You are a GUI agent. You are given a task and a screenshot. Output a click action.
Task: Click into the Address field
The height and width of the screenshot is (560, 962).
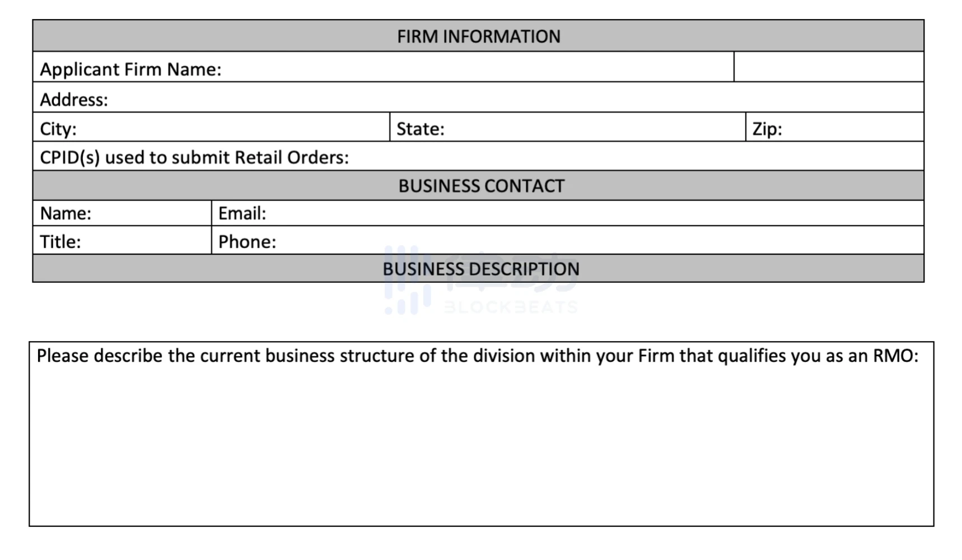504,99
